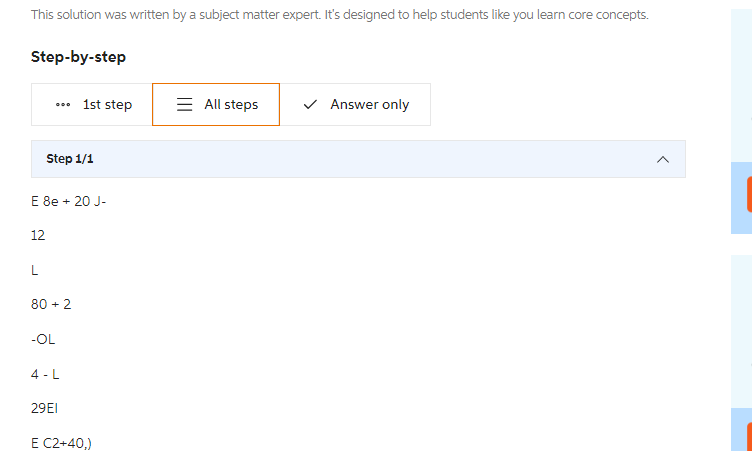Collapse Step 1/1 using the chevron
The width and height of the screenshot is (752, 451).
coord(662,159)
